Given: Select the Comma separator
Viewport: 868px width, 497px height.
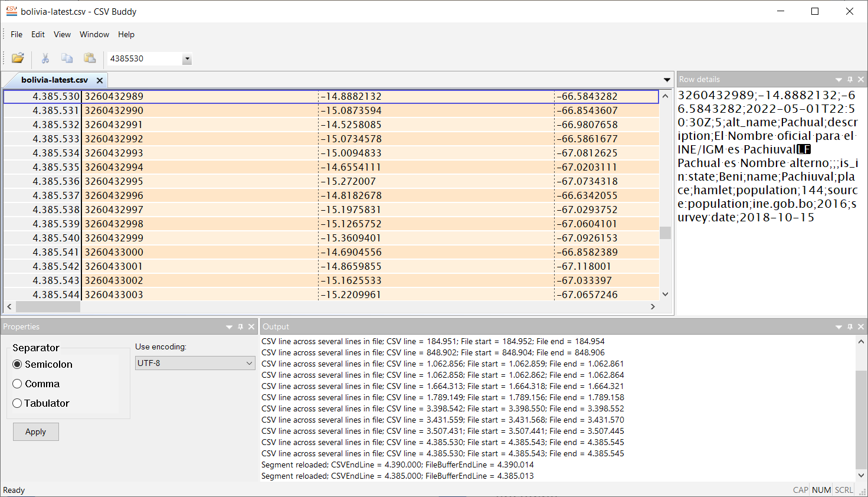Looking at the screenshot, I should point(36,384).
